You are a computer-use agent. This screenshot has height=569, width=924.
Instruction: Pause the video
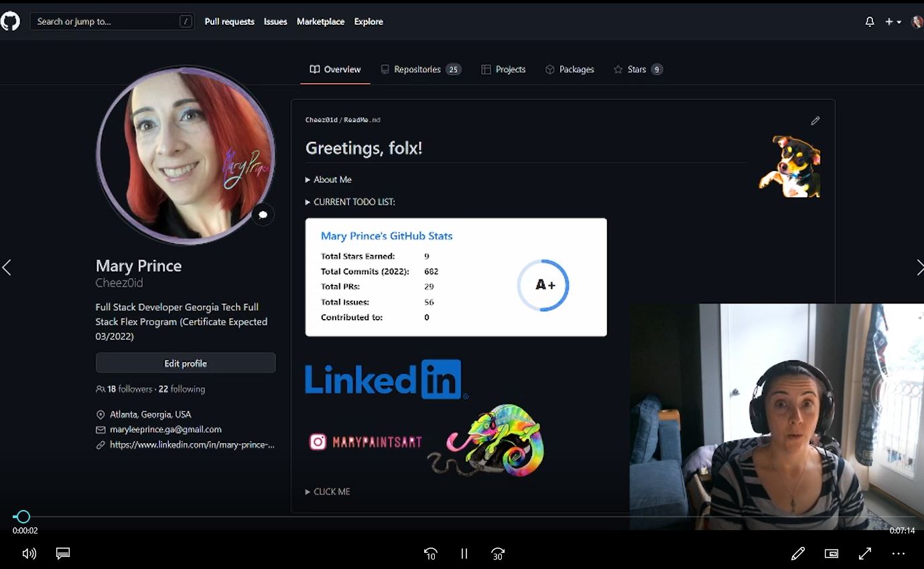(464, 554)
